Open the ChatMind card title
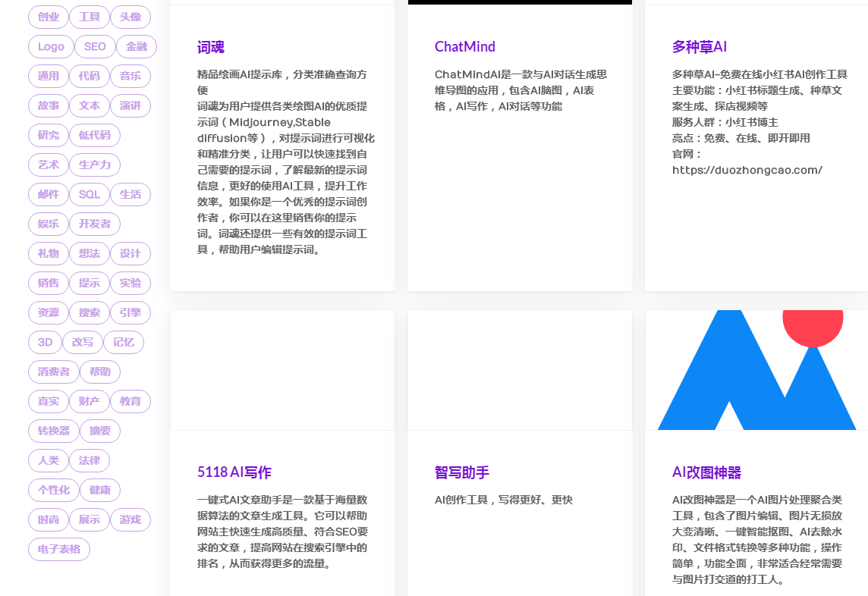Screen dimensions: 868x596 [x=465, y=47]
